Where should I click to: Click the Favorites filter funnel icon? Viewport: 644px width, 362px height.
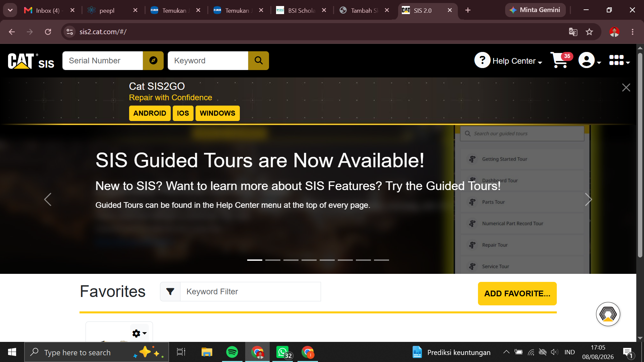(x=170, y=292)
